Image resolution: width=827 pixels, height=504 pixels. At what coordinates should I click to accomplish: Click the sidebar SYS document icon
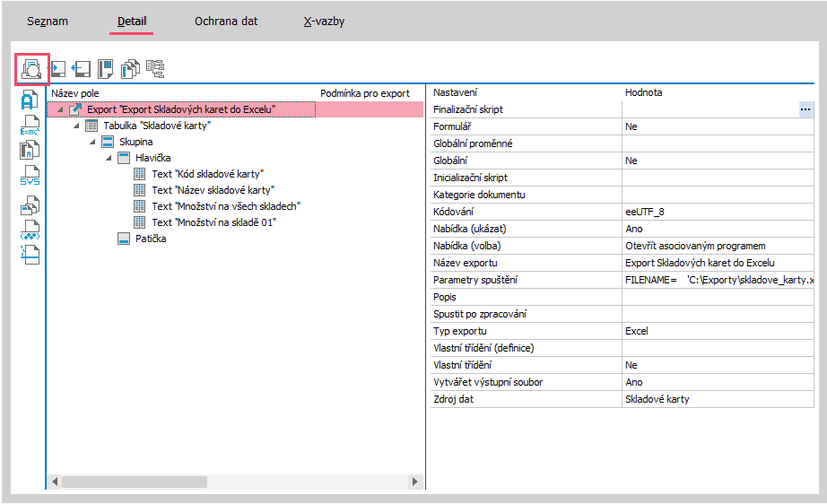coord(30,175)
